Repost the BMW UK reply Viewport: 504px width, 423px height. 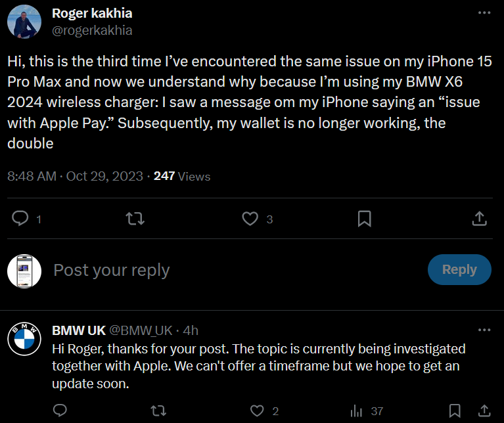pos(158,411)
